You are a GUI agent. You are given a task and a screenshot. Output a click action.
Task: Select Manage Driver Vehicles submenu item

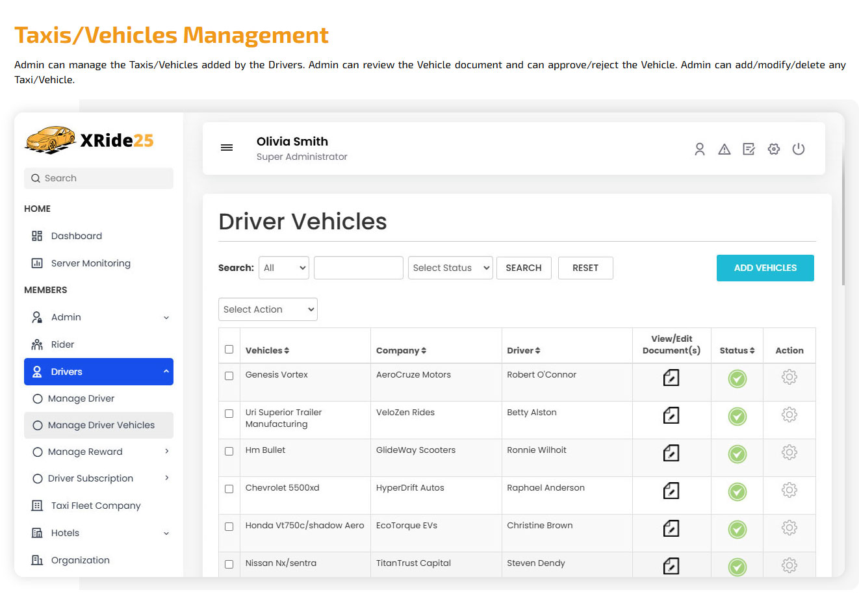point(99,425)
